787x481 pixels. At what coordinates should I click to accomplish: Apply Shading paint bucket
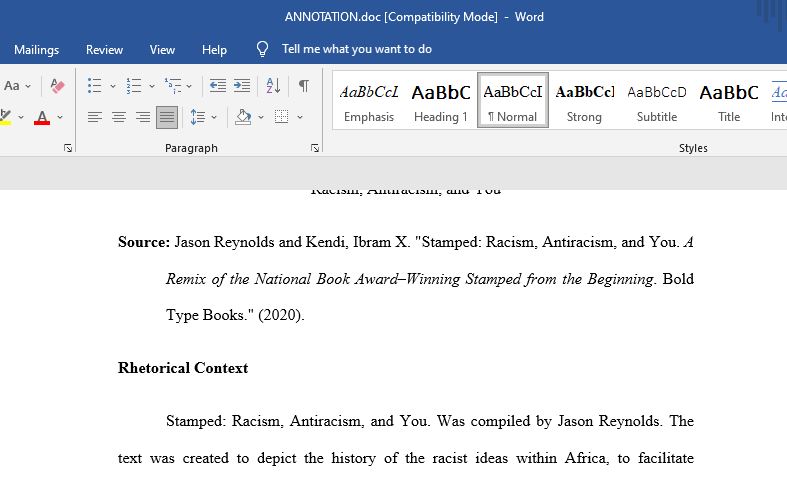pyautogui.click(x=243, y=117)
